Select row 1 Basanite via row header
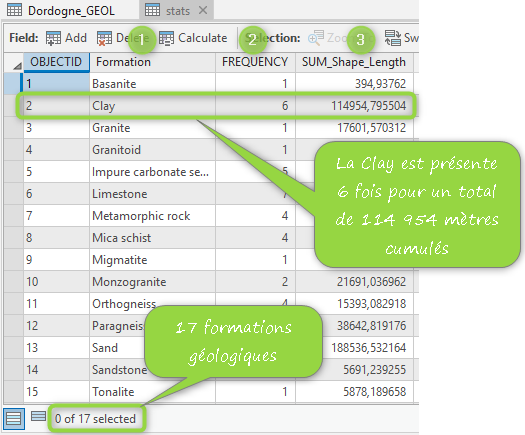525x435 pixels. pos(13,83)
